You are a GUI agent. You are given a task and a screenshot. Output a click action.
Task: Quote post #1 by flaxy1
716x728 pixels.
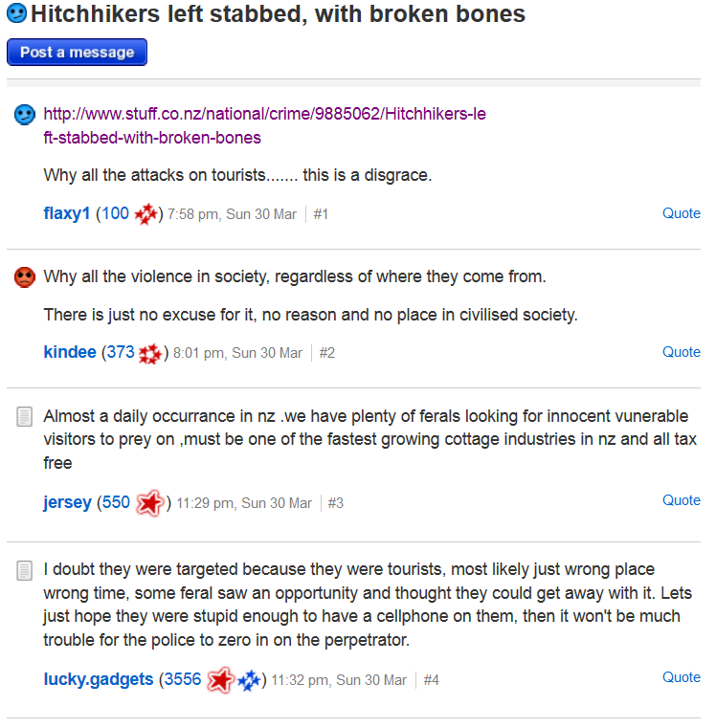tap(682, 213)
